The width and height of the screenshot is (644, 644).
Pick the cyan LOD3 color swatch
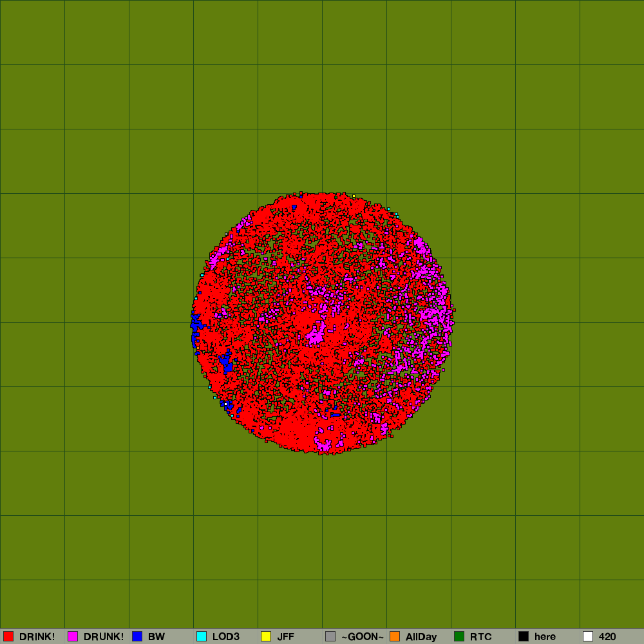202,636
